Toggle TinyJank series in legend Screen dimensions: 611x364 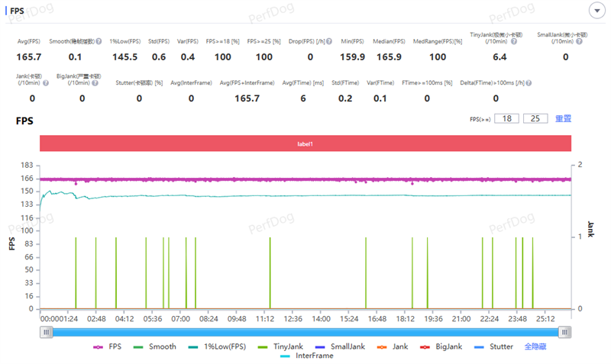(280, 346)
